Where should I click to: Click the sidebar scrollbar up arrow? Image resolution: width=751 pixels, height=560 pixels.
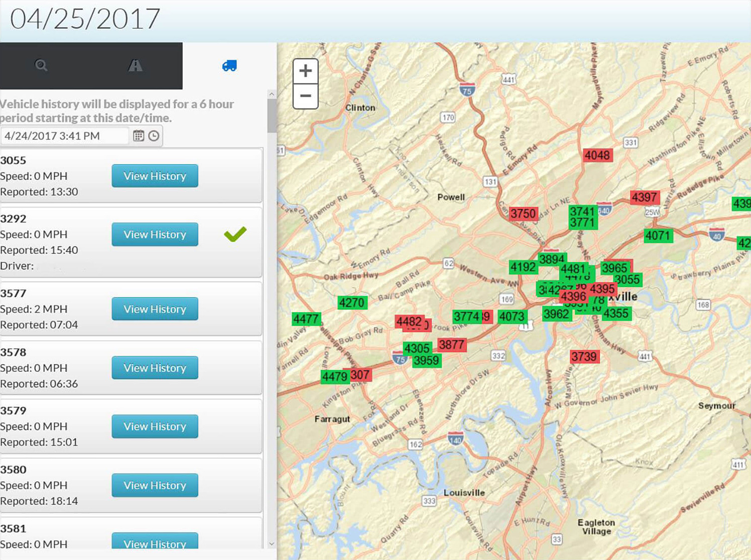click(x=272, y=93)
